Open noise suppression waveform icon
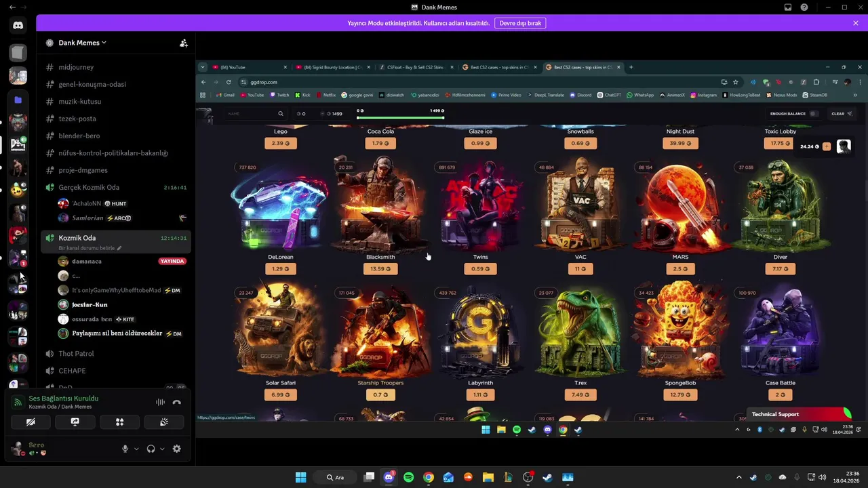Screen dimensions: 868x488 160,402
